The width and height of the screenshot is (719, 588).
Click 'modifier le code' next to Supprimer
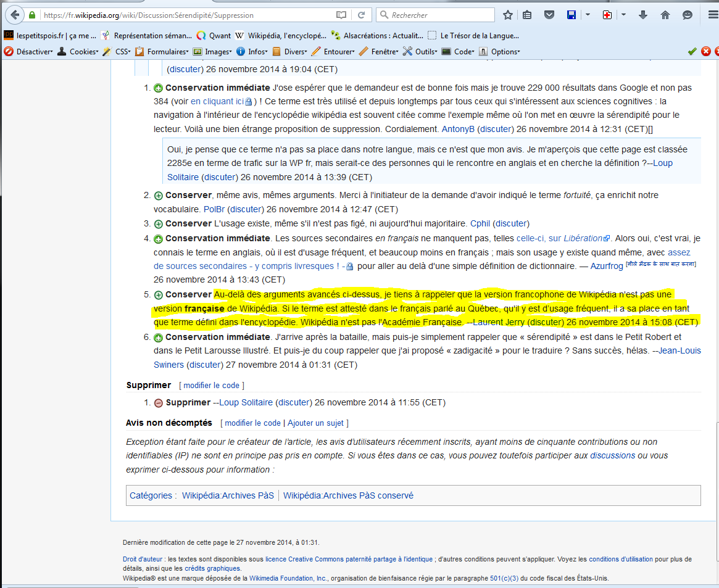211,386
